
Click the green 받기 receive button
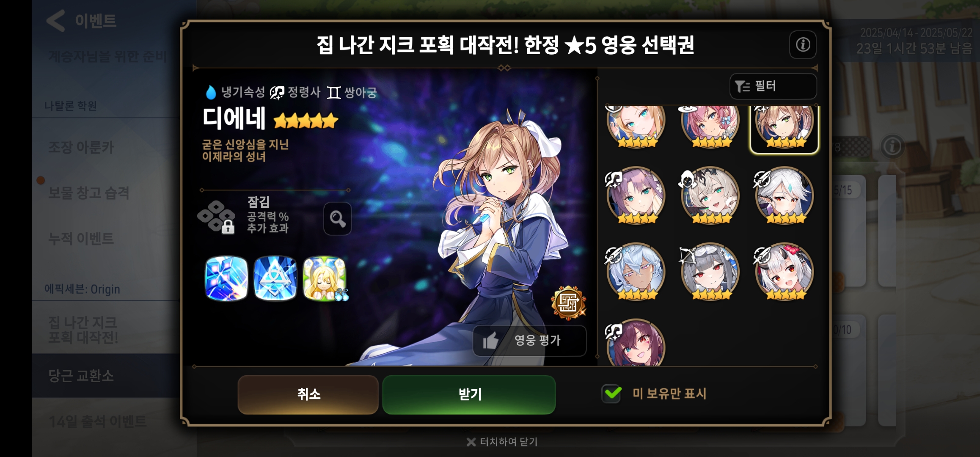tap(469, 394)
